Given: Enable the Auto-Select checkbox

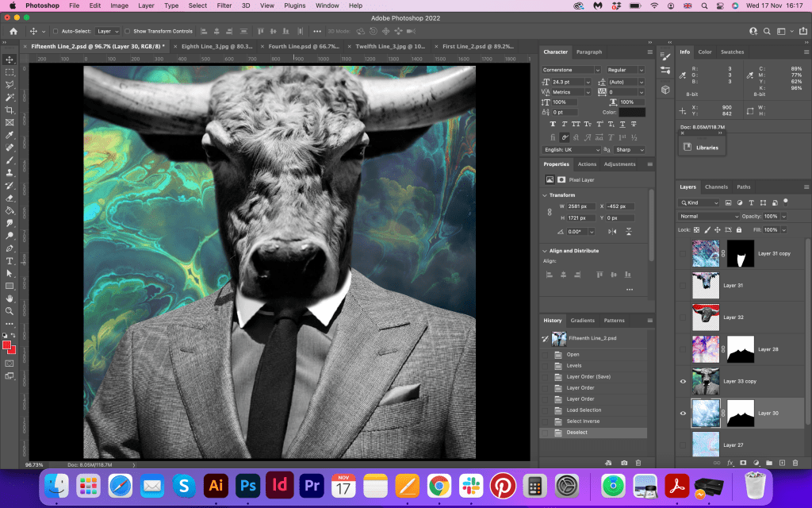Looking at the screenshot, I should (x=56, y=31).
